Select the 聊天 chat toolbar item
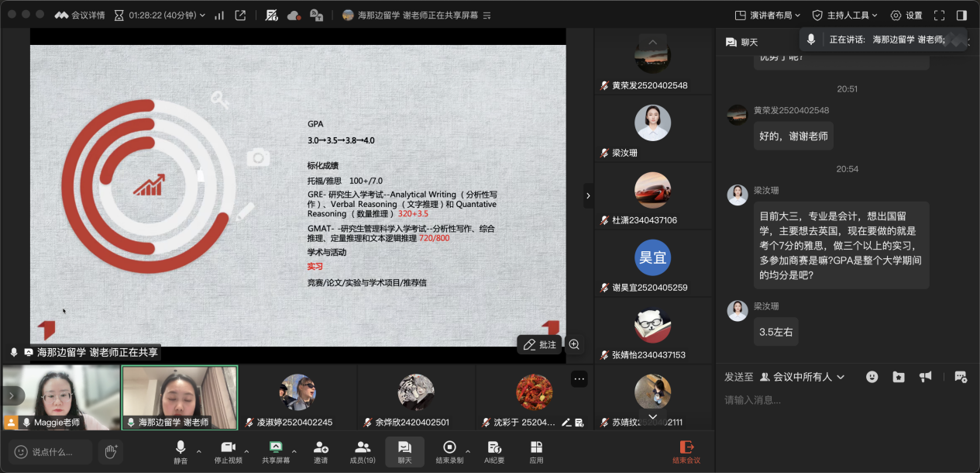 coord(404,451)
